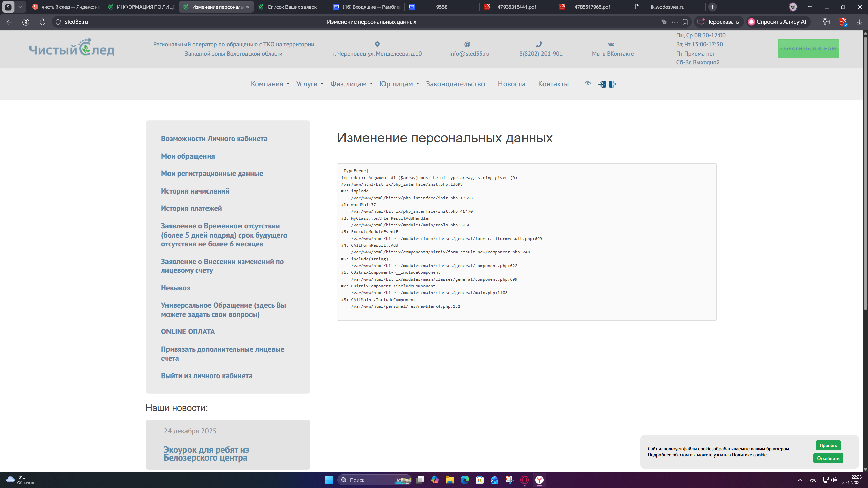Click the PDF extension icon in toolbar
868x488 pixels.
tap(843, 22)
